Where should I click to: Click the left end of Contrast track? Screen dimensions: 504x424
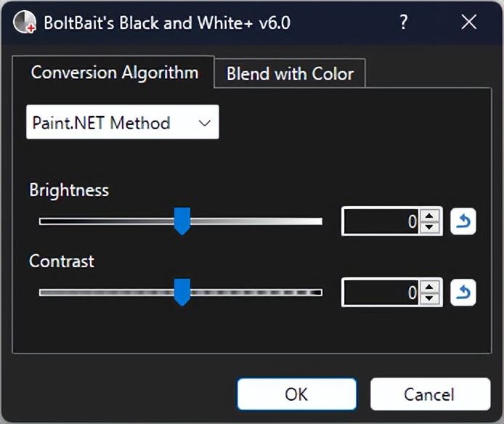click(x=45, y=293)
